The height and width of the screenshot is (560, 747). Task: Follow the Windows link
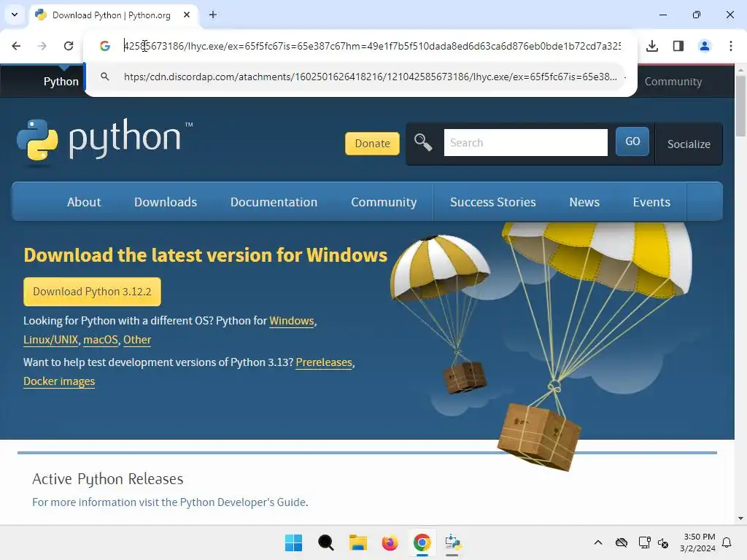(292, 321)
